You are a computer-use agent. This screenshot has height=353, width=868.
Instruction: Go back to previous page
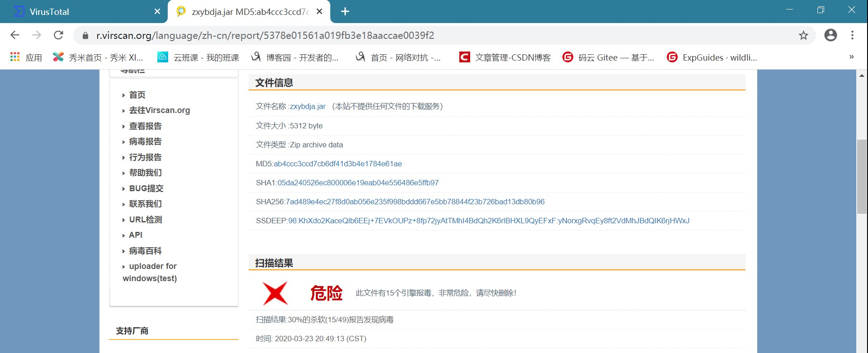15,35
